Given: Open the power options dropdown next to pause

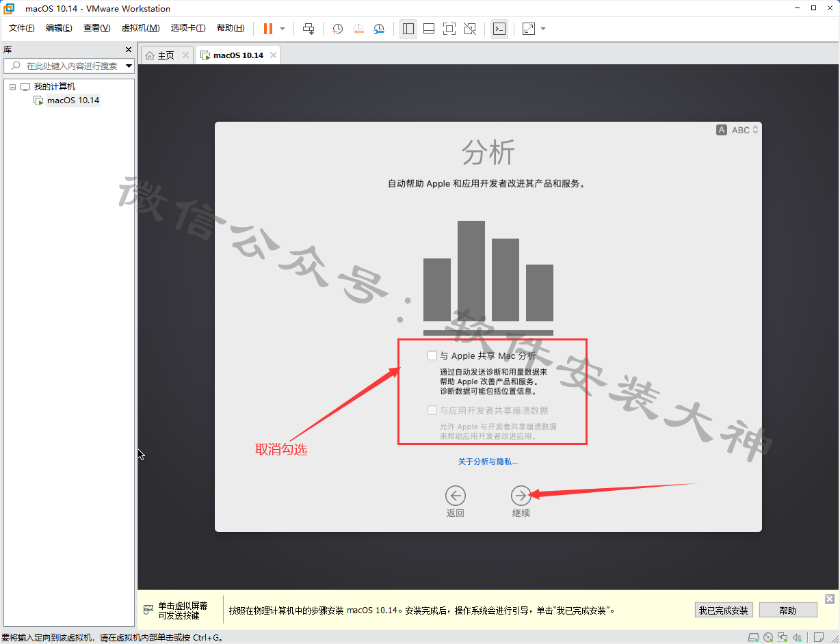Looking at the screenshot, I should tap(283, 29).
